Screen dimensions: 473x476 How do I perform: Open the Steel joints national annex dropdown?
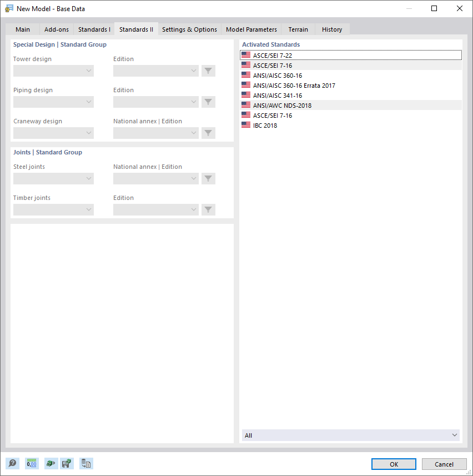[155, 178]
